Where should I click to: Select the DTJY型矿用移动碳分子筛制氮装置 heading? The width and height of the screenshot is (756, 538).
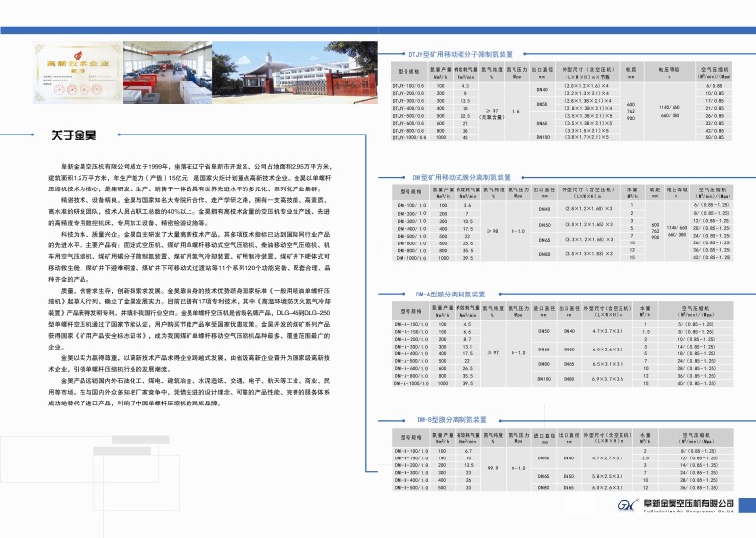click(x=460, y=54)
